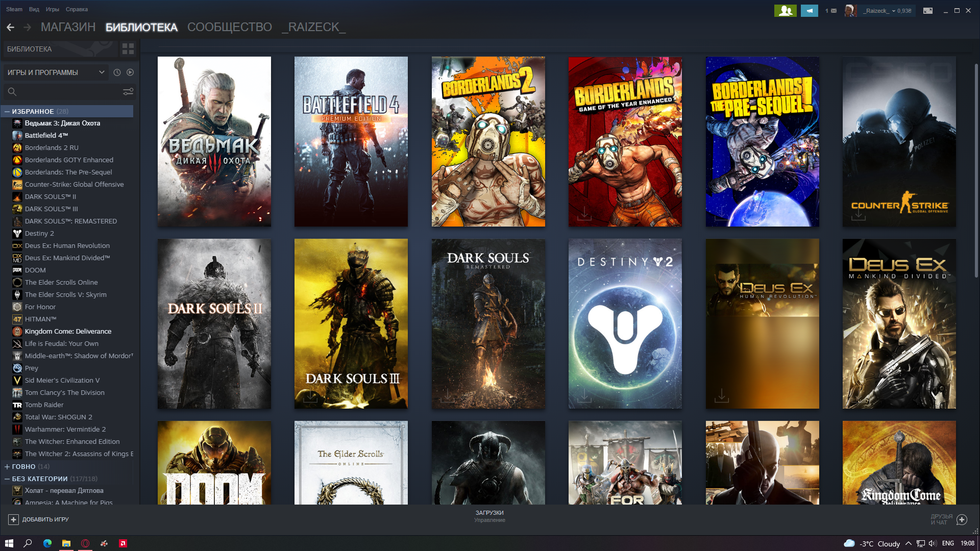Click download icon on Deus Ex Human Revolution cover
This screenshot has width=980, height=551.
coord(721,396)
